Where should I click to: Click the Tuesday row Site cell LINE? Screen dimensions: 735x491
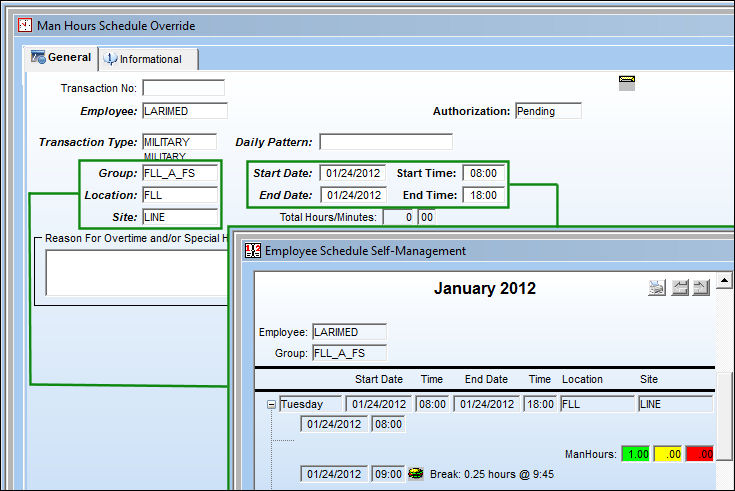(x=675, y=404)
